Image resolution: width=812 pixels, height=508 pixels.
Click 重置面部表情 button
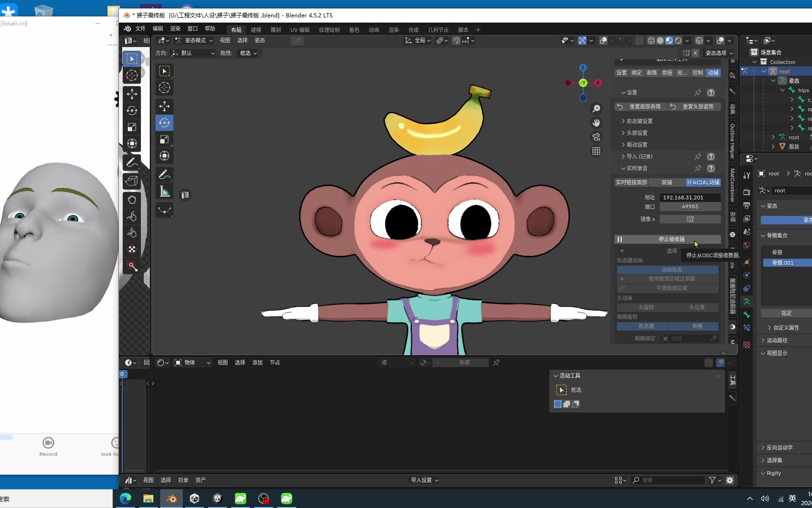click(x=640, y=107)
